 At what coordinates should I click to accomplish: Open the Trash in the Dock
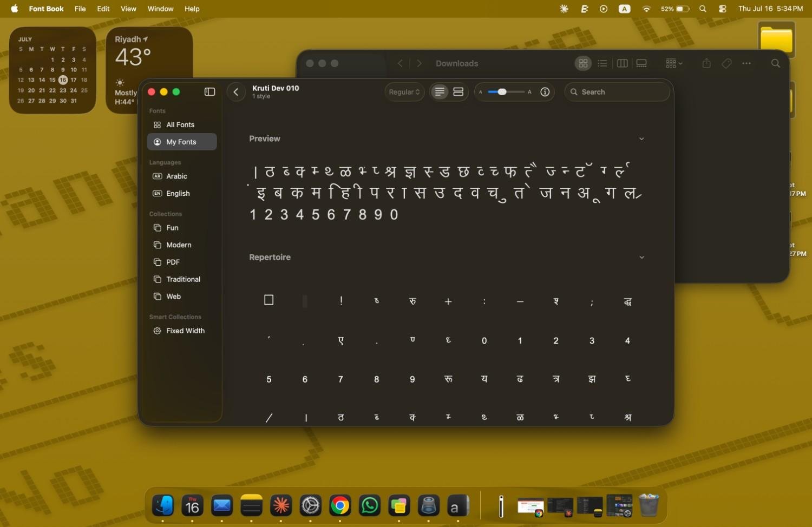(x=649, y=506)
